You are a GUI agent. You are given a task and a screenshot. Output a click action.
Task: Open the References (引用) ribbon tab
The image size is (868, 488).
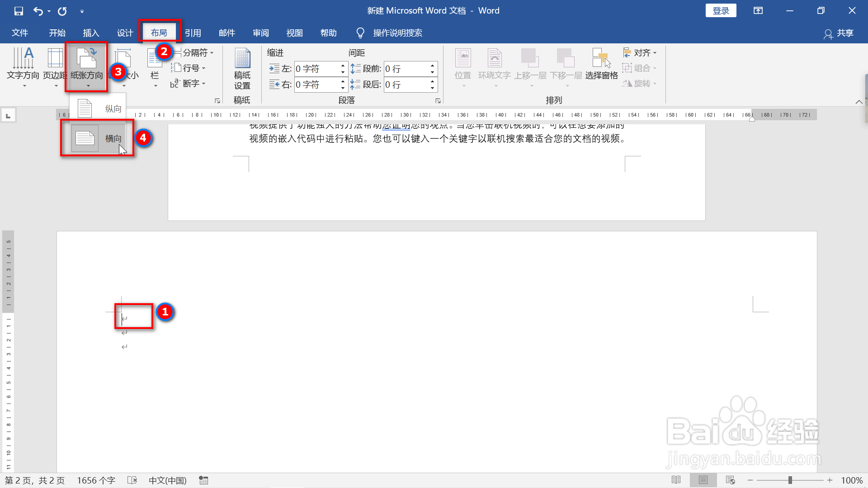193,33
